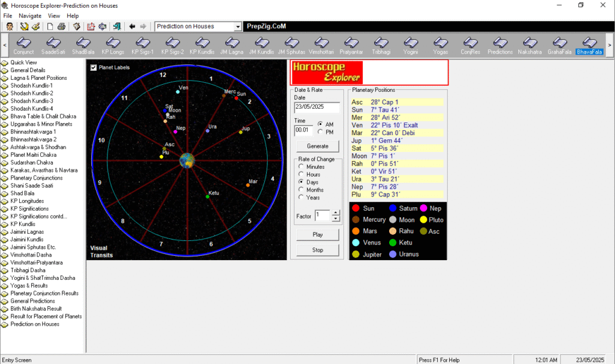
Task: Open the View menu
Action: pyautogui.click(x=53, y=16)
